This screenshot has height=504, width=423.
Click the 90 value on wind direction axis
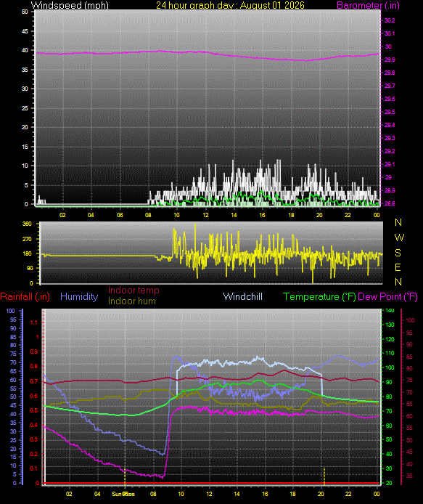click(x=29, y=268)
